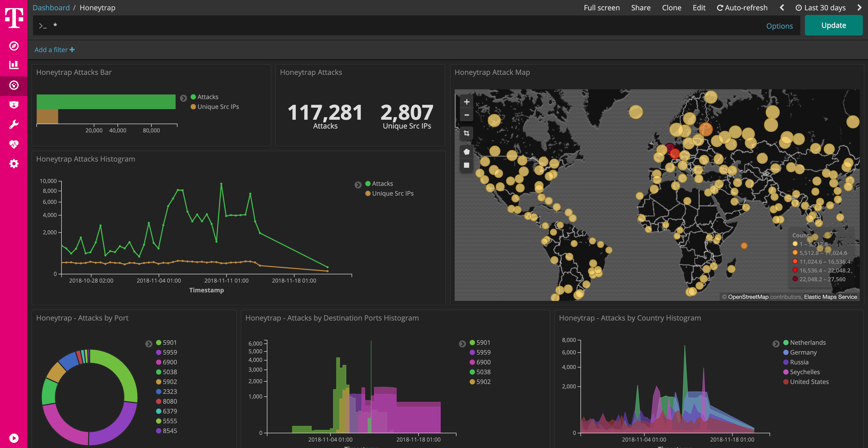The image size is (868, 448).
Task: Click the Share menu item
Action: click(x=641, y=7)
